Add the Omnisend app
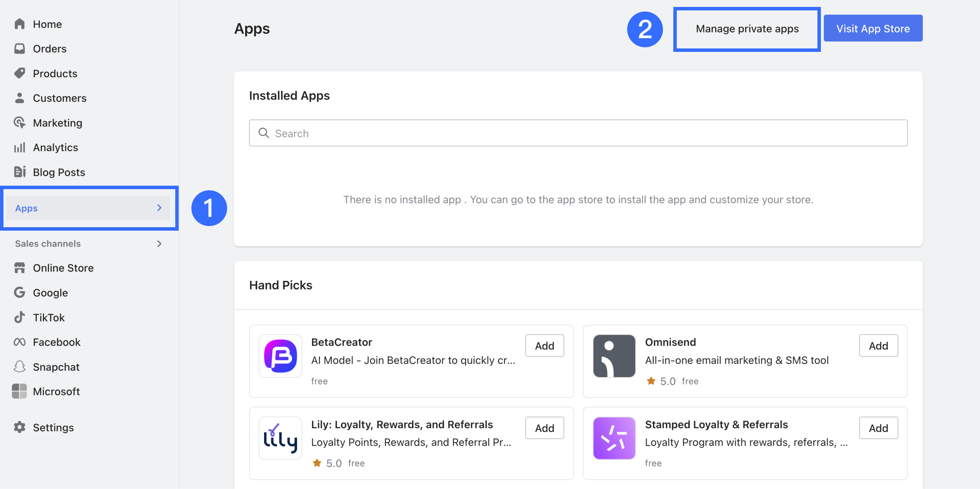This screenshot has height=489, width=980. [x=878, y=345]
